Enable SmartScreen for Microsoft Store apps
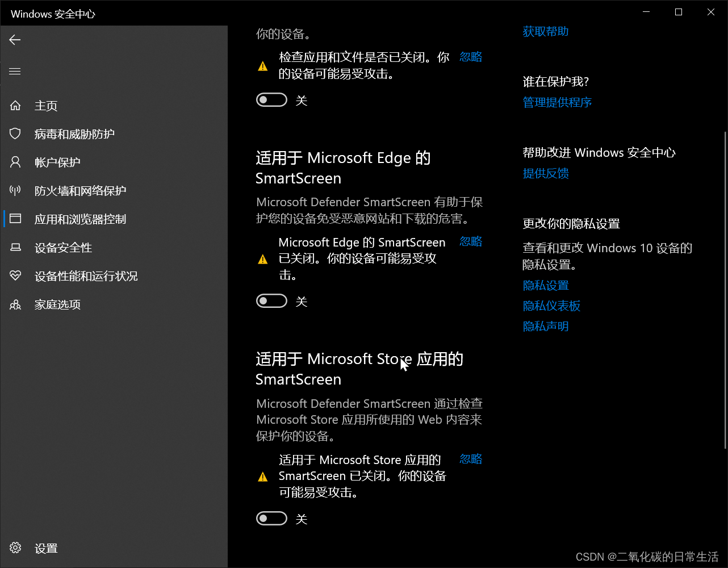Viewport: 728px width, 568px height. coord(271,518)
